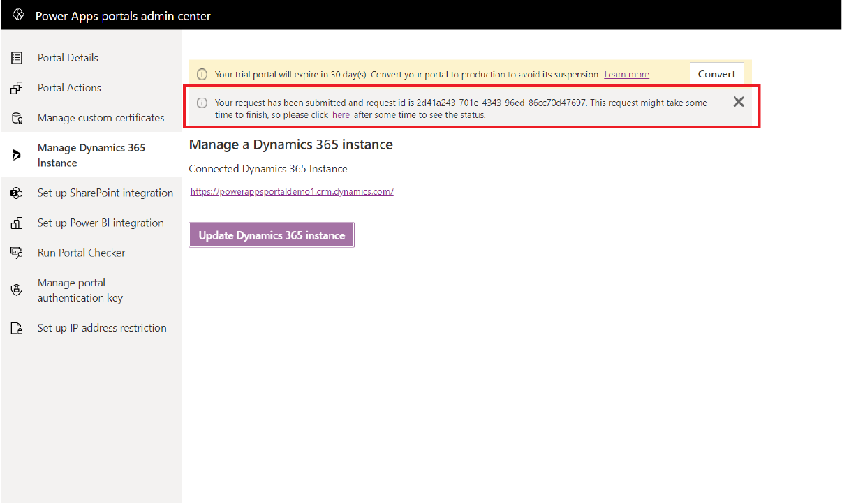Open the powerappsportaldemo1 Dynamics URL link
The height and width of the screenshot is (504, 842).
pyautogui.click(x=292, y=191)
